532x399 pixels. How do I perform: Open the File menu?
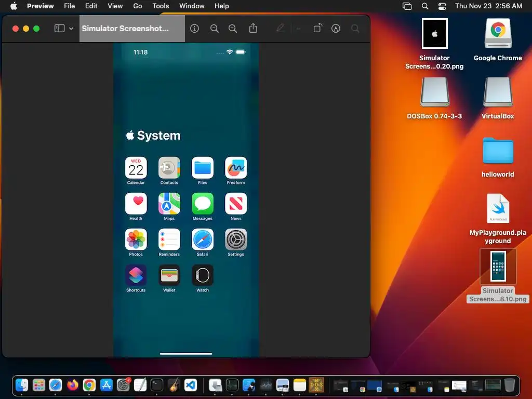click(69, 6)
